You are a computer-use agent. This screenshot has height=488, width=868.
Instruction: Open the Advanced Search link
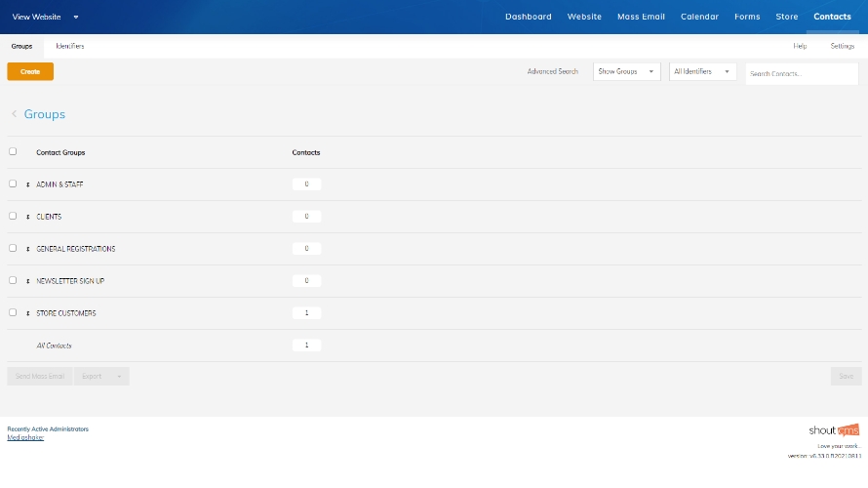click(552, 72)
